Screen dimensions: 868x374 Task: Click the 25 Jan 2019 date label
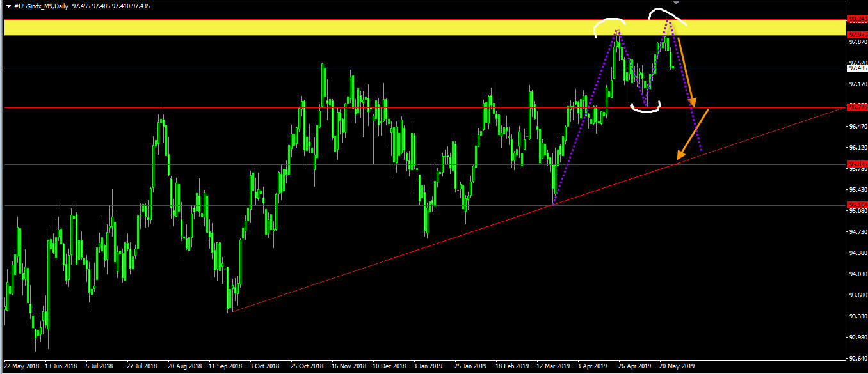(x=470, y=367)
